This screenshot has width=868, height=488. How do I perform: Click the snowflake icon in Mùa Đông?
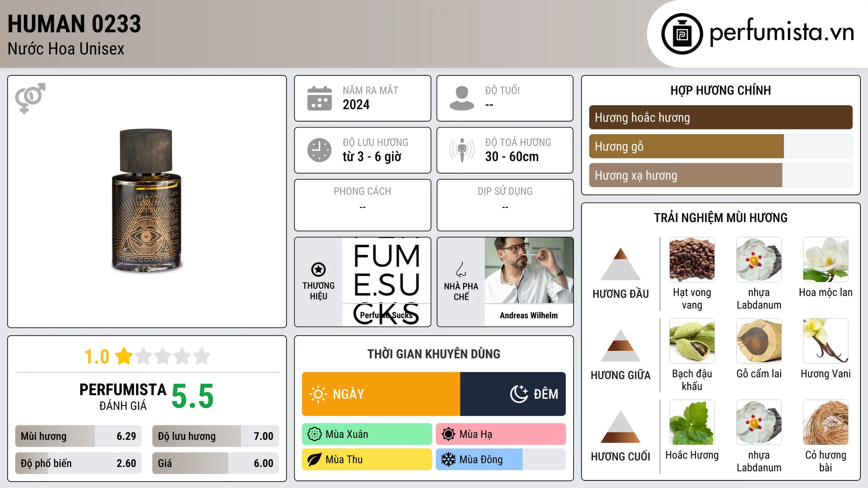click(x=448, y=460)
